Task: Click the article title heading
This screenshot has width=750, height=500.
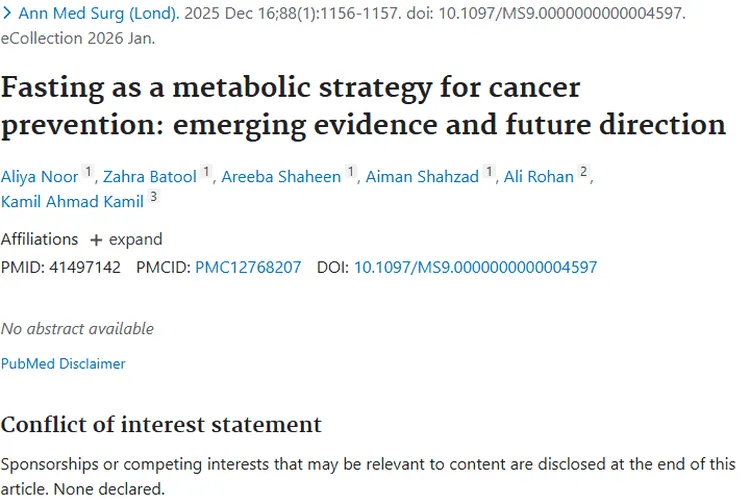Action: pyautogui.click(x=362, y=105)
